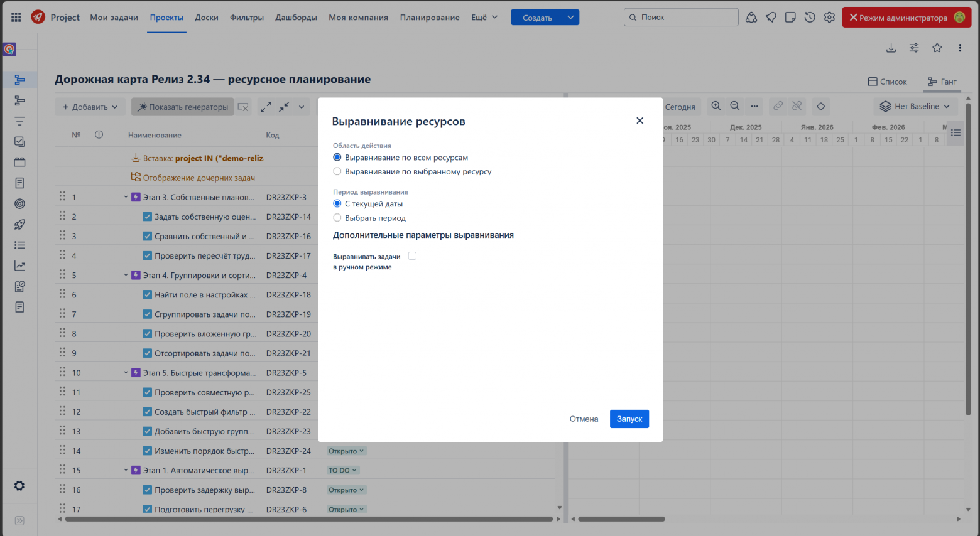Click the Gantt horizontal scrollbar thumb

point(621,519)
